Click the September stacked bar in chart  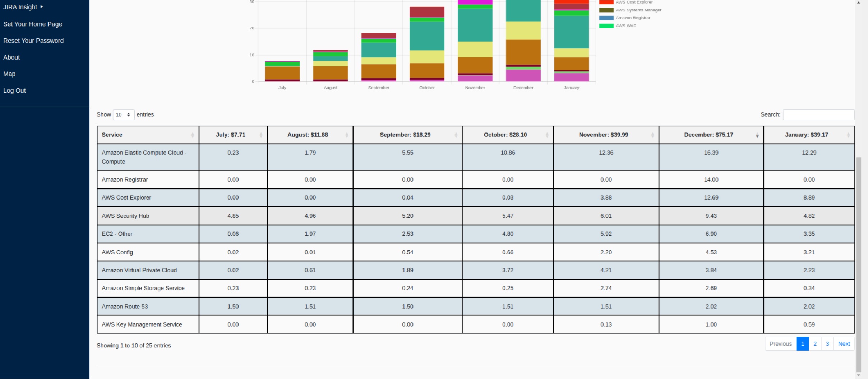click(x=379, y=57)
